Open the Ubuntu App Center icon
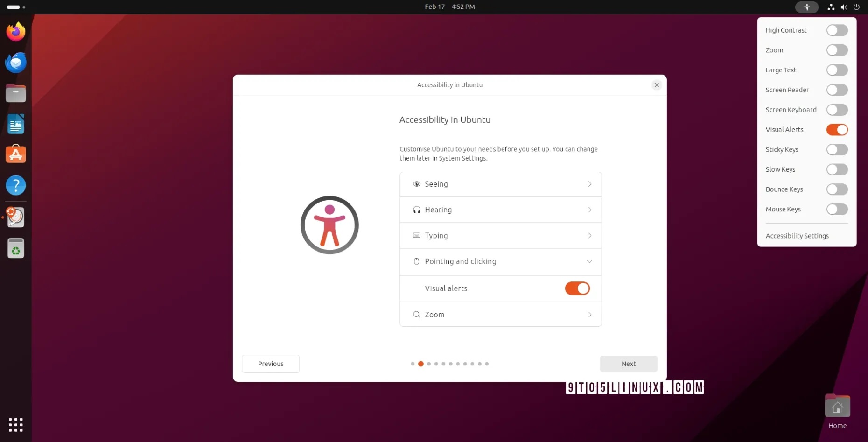 tap(16, 154)
